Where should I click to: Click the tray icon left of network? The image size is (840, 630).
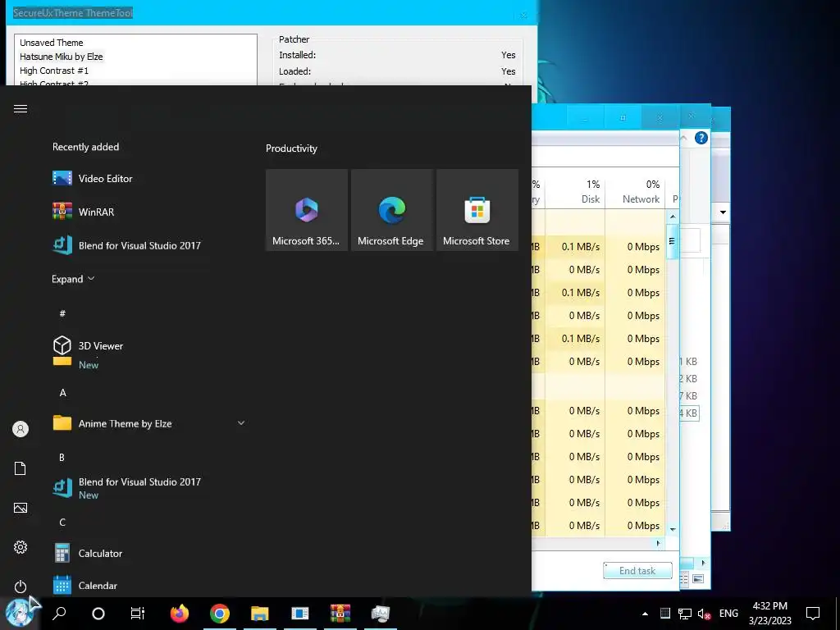664,614
